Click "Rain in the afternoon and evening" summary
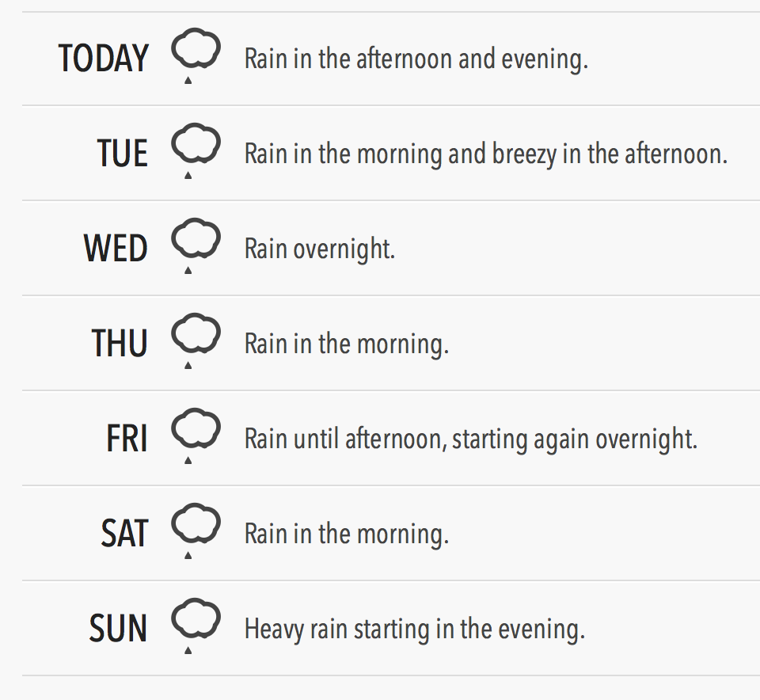760x700 pixels. coord(416,59)
